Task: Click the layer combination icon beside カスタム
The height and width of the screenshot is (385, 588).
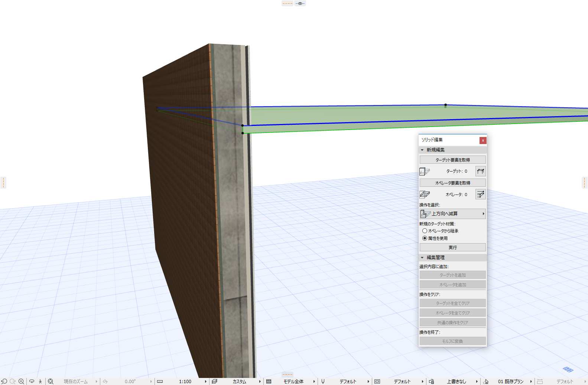Action: [214, 381]
